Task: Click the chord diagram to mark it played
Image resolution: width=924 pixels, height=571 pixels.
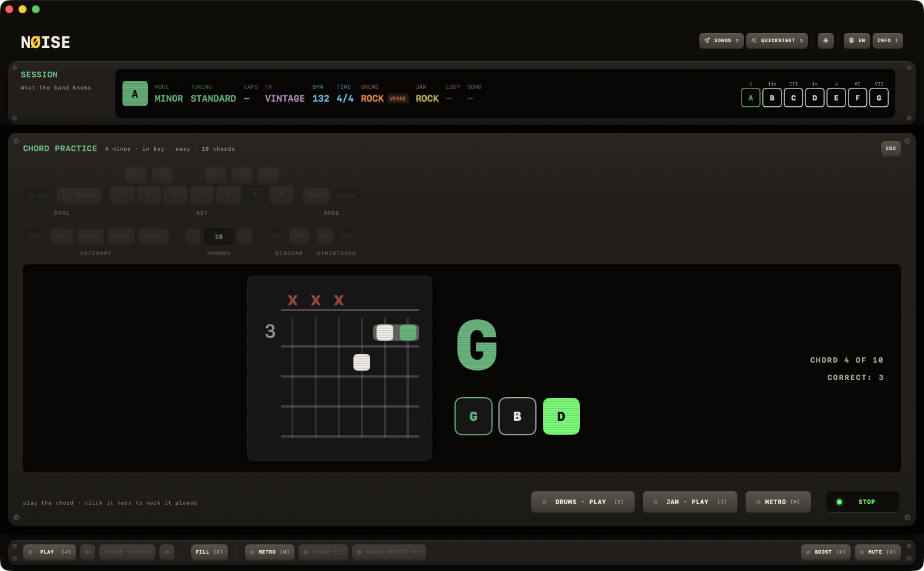Action: [340, 368]
